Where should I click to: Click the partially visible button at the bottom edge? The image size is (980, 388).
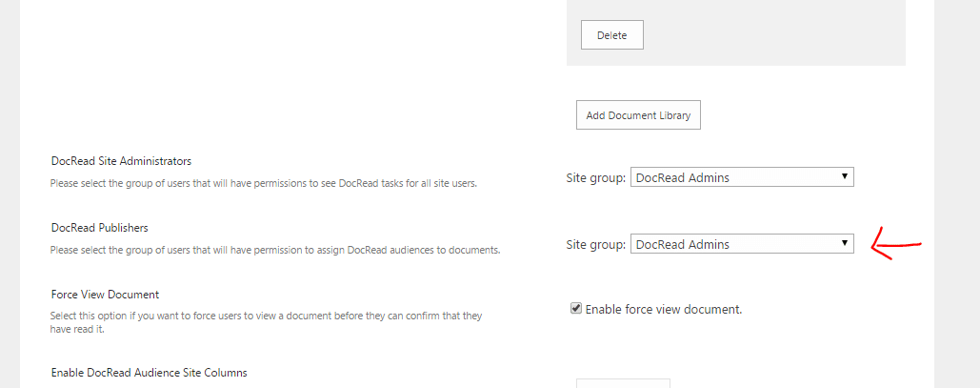point(623,383)
